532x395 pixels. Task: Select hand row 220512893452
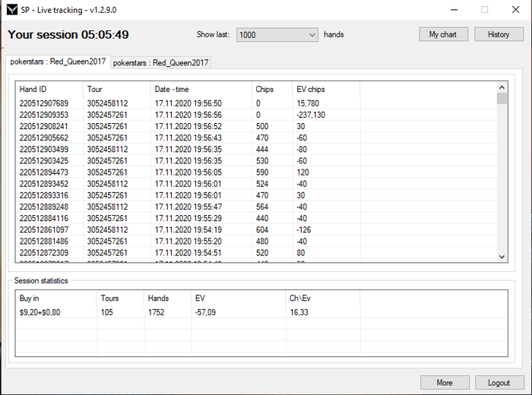(256, 184)
